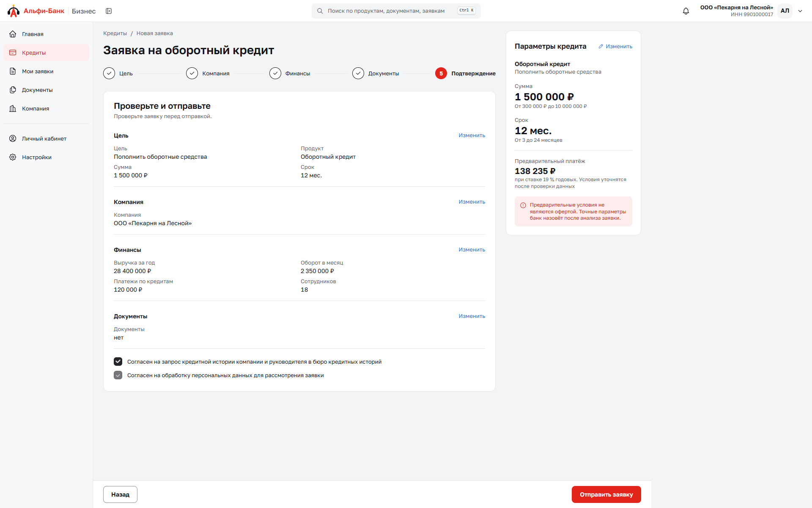Screen dimensions: 812x508
Task: Click the 2 350 000 ₽ monthly turnover value
Action: point(317,271)
